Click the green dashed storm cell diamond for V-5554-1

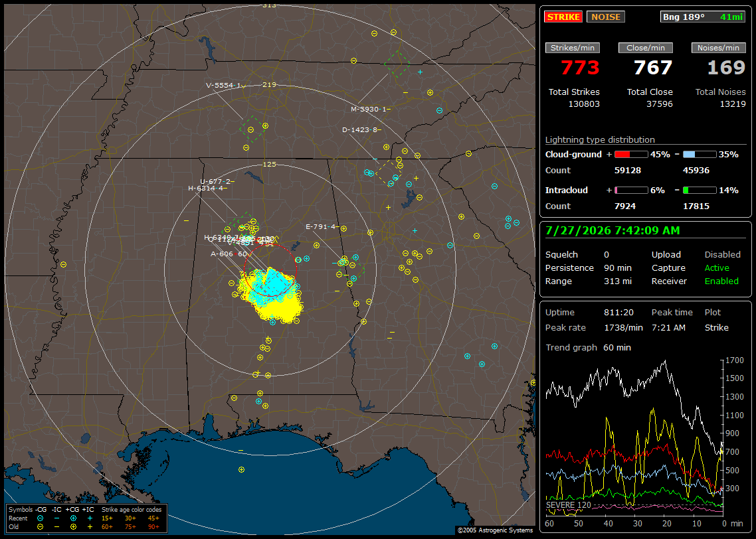pos(252,129)
